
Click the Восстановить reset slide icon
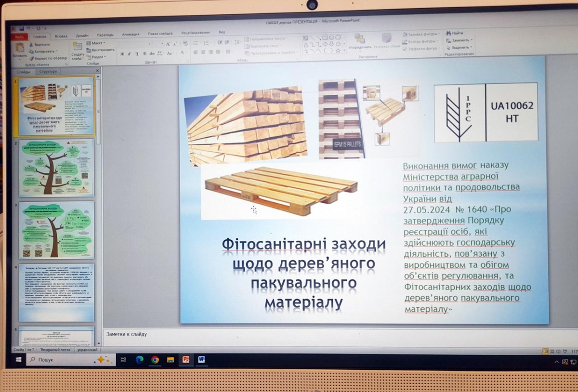(89, 50)
